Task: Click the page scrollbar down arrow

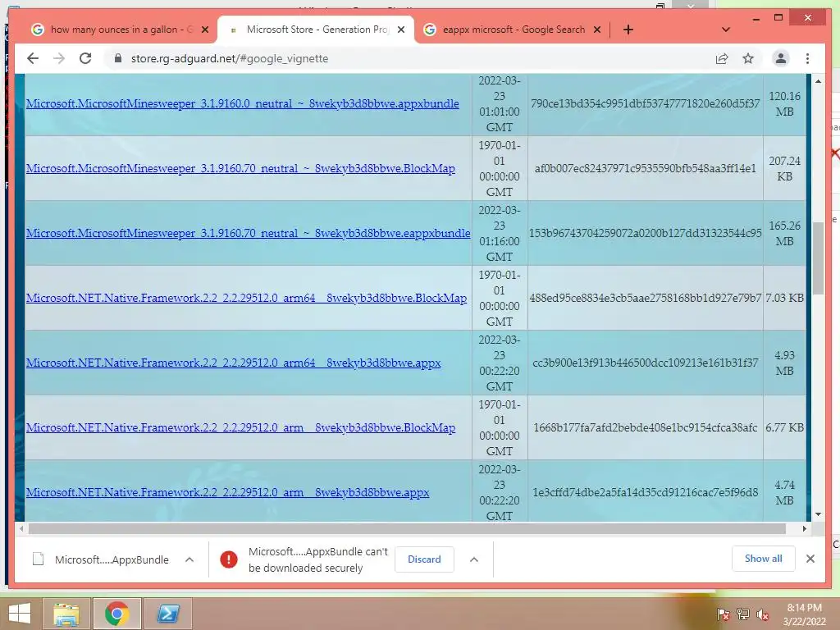Action: coord(818,514)
